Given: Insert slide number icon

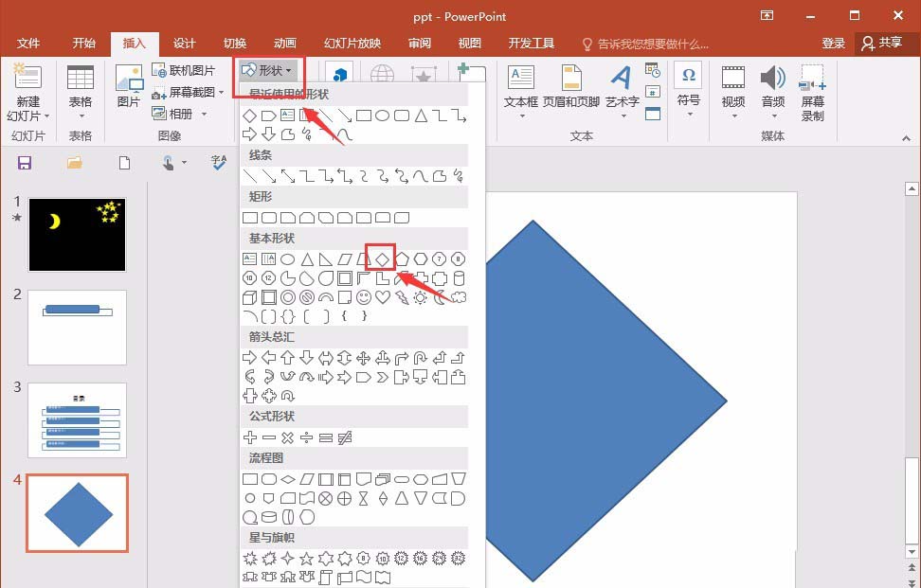Looking at the screenshot, I should pos(653,92).
